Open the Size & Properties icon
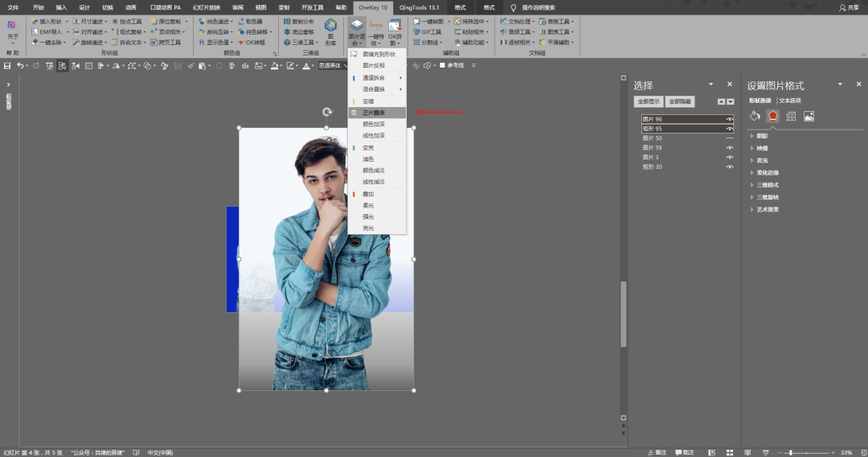This screenshot has height=457, width=868. tap(791, 117)
